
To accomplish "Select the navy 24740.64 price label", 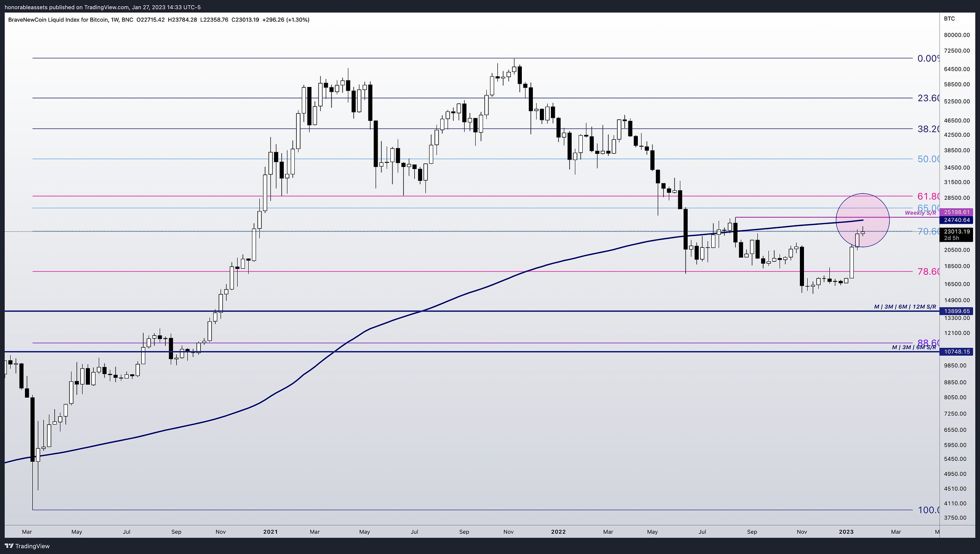I will 956,220.
